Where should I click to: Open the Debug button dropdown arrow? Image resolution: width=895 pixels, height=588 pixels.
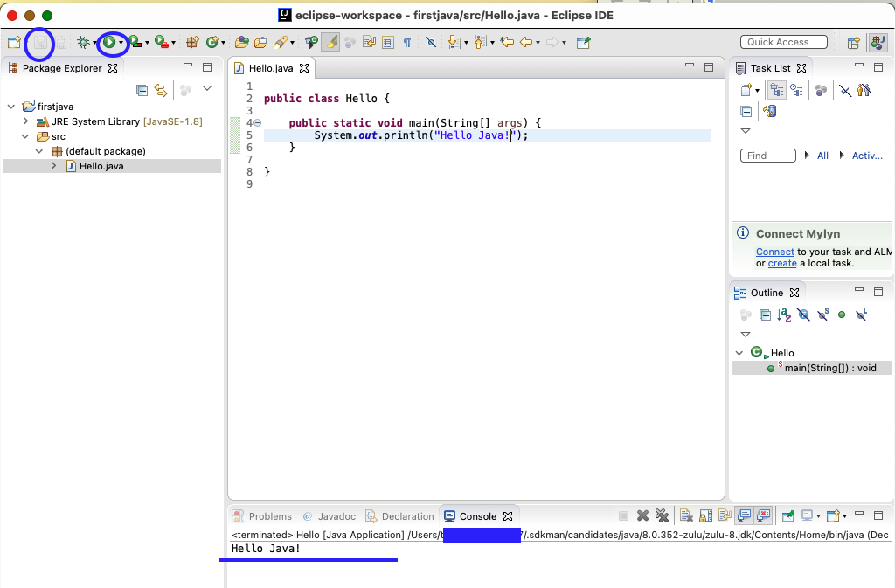(94, 44)
